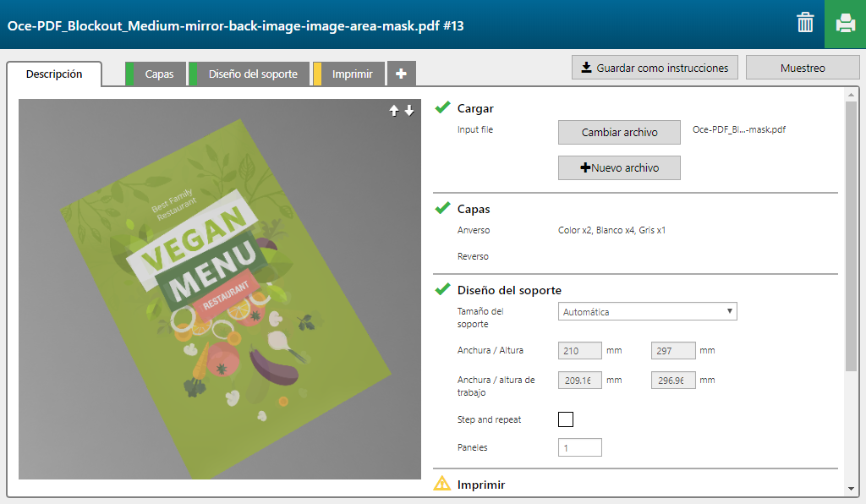Click the Diseño del soporte section heading
The image size is (866, 504).
tap(509, 290)
